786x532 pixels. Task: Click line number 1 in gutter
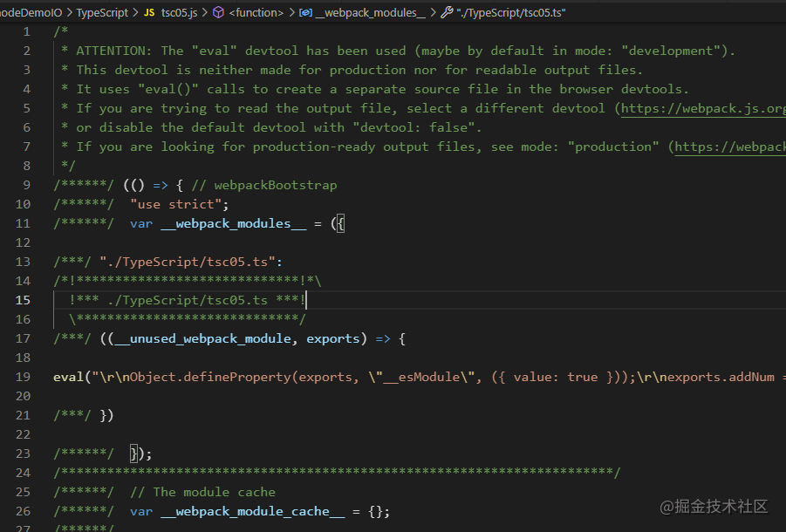26,31
